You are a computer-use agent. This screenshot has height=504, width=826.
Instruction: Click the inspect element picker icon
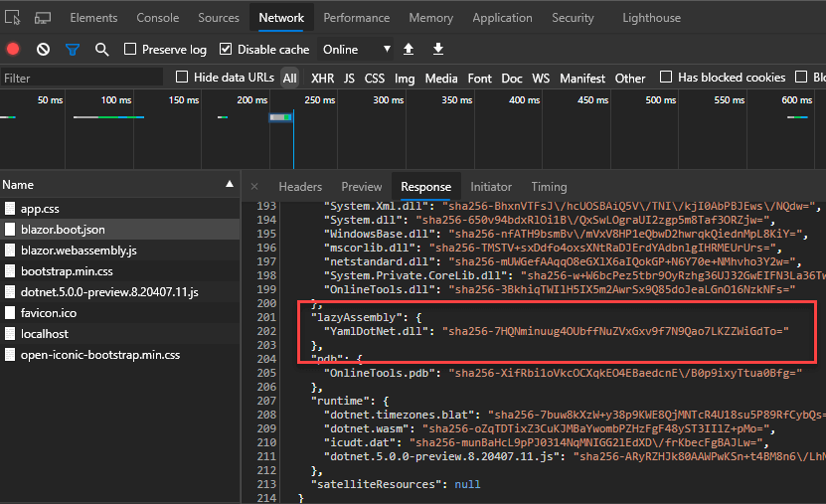pos(14,18)
